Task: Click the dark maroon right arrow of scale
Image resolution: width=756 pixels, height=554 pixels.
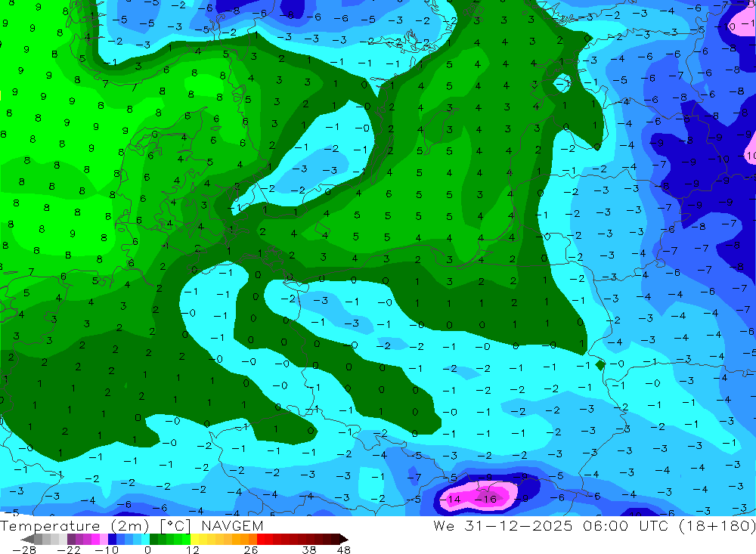Action: [344, 539]
